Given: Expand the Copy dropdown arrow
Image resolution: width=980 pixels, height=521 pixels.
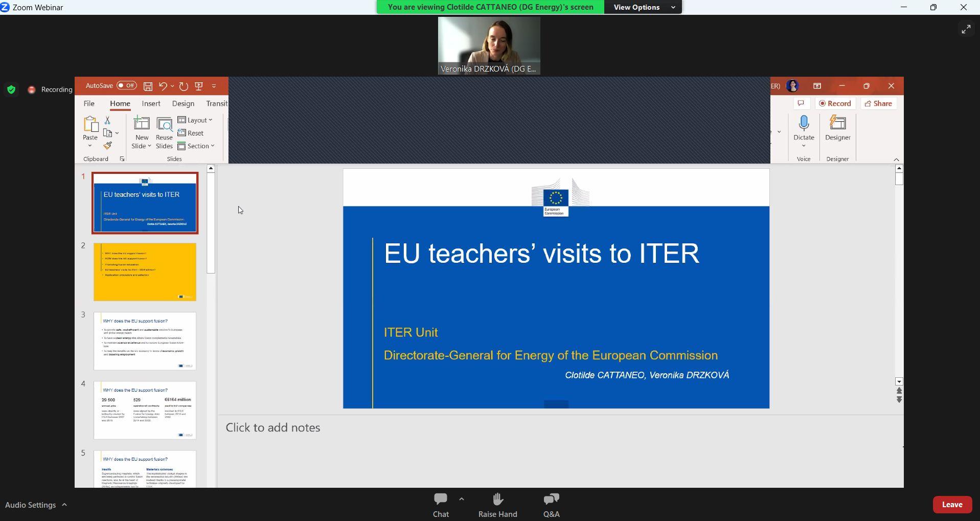Looking at the screenshot, I should (x=117, y=133).
